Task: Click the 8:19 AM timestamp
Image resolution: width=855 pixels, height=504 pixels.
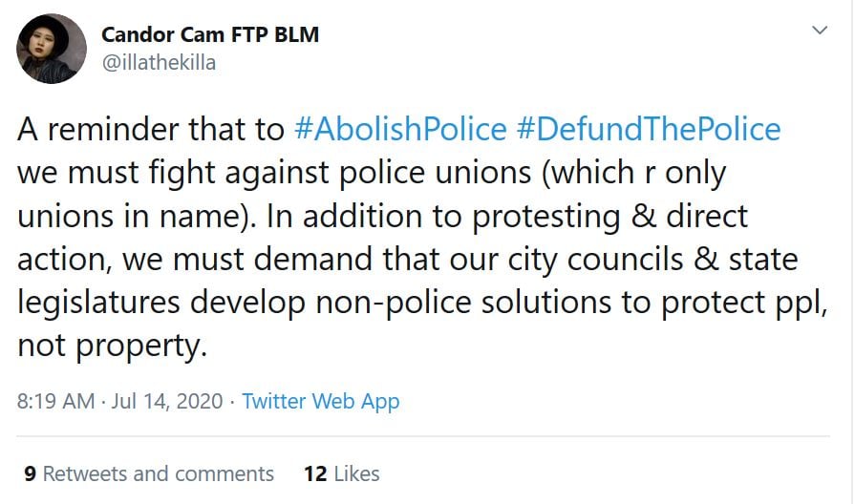Action: click(55, 401)
